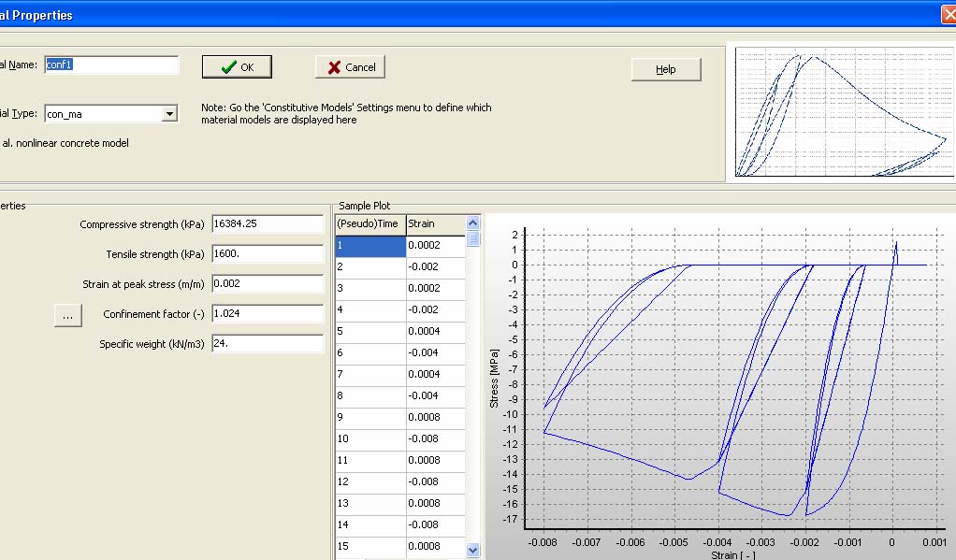The width and height of the screenshot is (956, 560).
Task: Click the Strain at peak stress field
Action: tap(268, 283)
